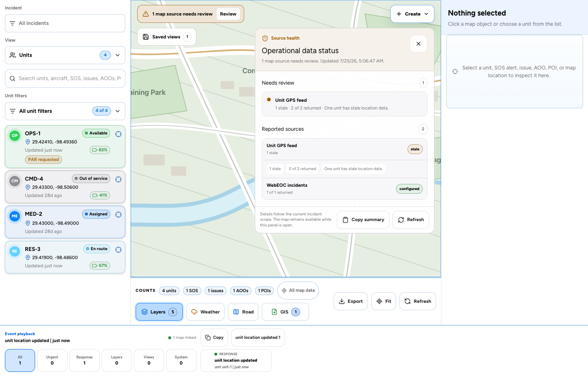
Task: Click the Available status badge
Action: point(96,133)
